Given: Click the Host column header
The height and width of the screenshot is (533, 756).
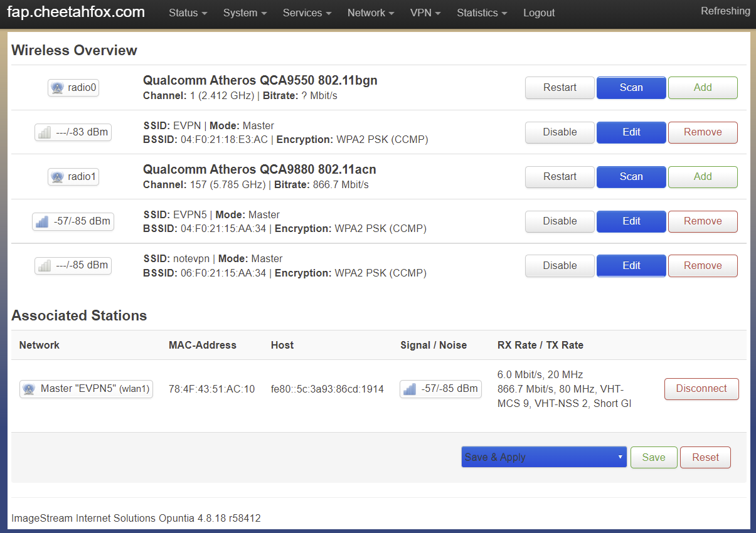Looking at the screenshot, I should (282, 345).
